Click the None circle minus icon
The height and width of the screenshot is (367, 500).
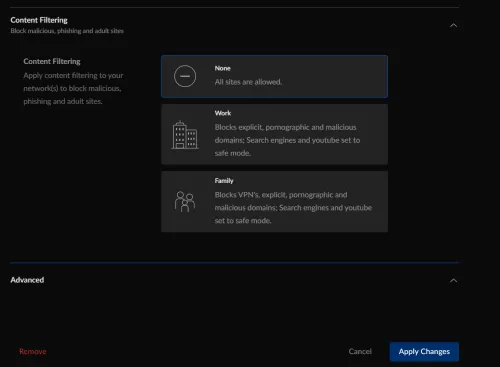pos(185,76)
